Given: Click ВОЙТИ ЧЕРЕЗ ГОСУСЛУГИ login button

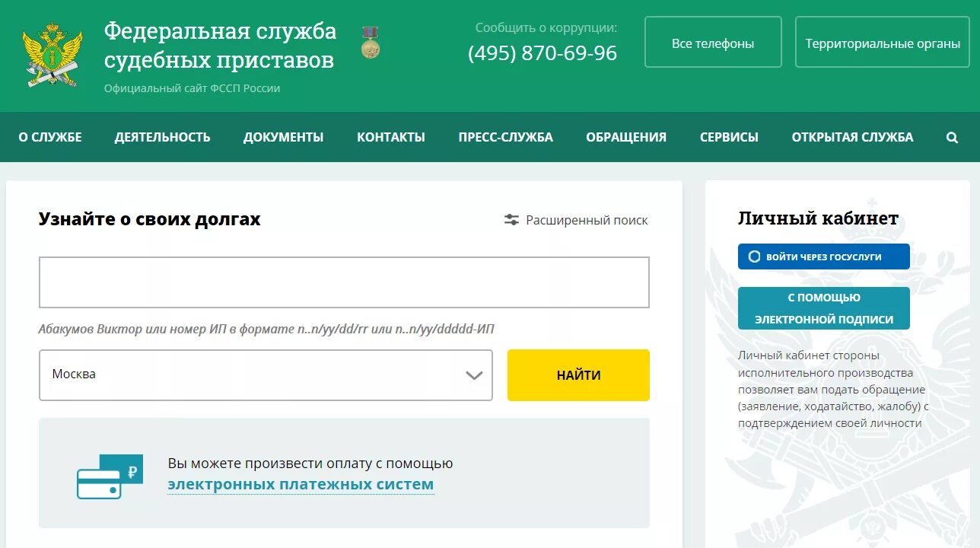Looking at the screenshot, I should coord(824,256).
